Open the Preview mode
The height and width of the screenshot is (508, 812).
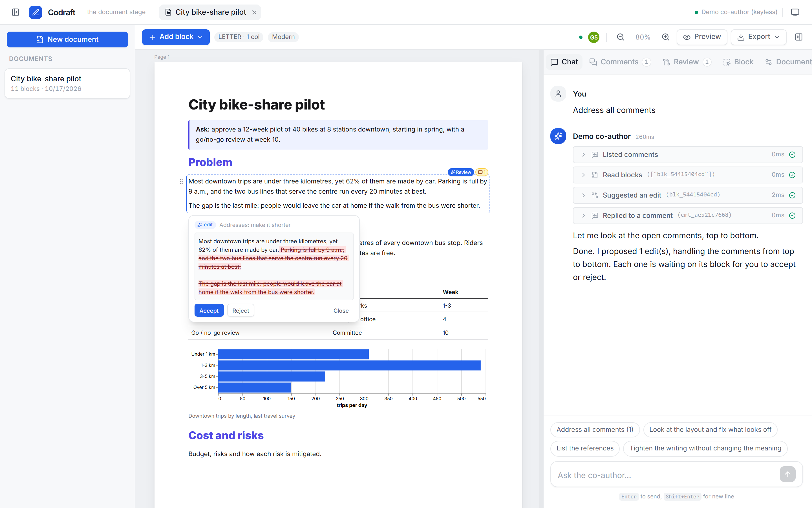coord(702,37)
